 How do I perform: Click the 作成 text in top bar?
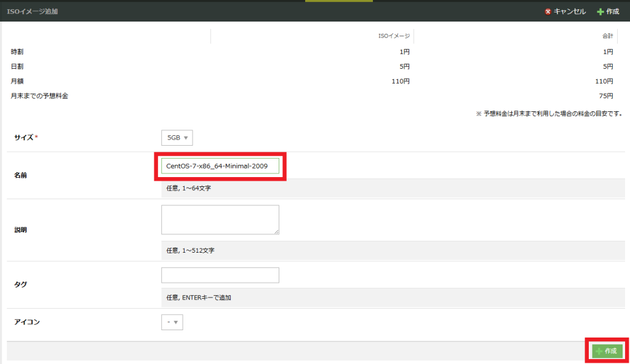point(613,12)
